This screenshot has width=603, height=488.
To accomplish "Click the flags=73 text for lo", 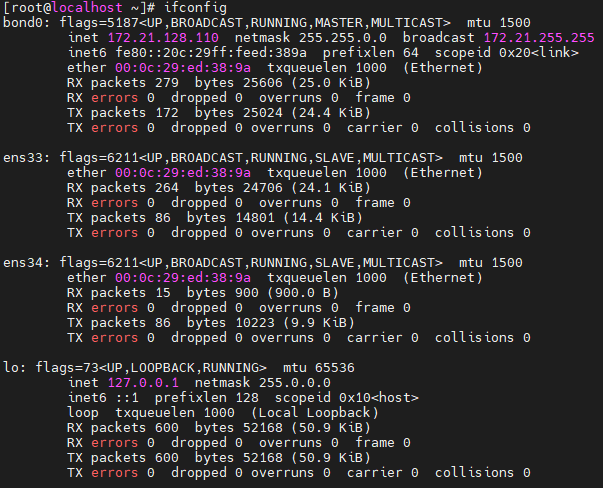I will (67, 368).
